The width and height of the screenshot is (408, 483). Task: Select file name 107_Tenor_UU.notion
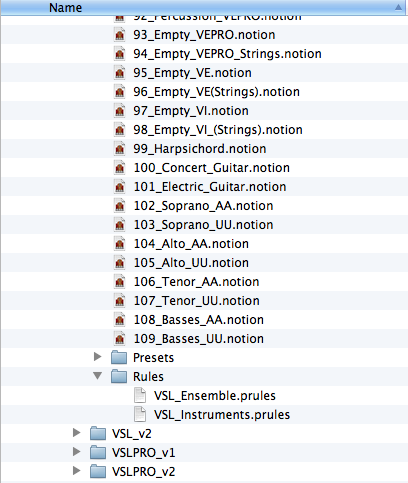point(196,301)
